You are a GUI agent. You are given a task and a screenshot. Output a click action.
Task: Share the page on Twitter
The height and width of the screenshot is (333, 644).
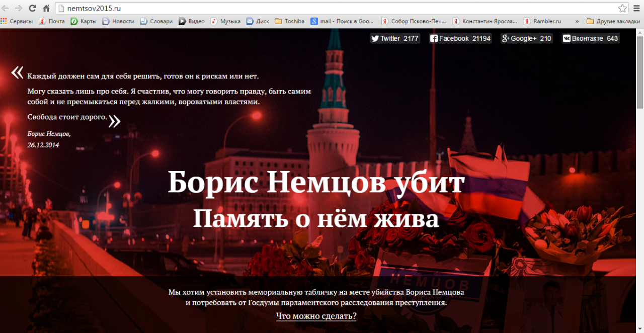click(x=395, y=38)
